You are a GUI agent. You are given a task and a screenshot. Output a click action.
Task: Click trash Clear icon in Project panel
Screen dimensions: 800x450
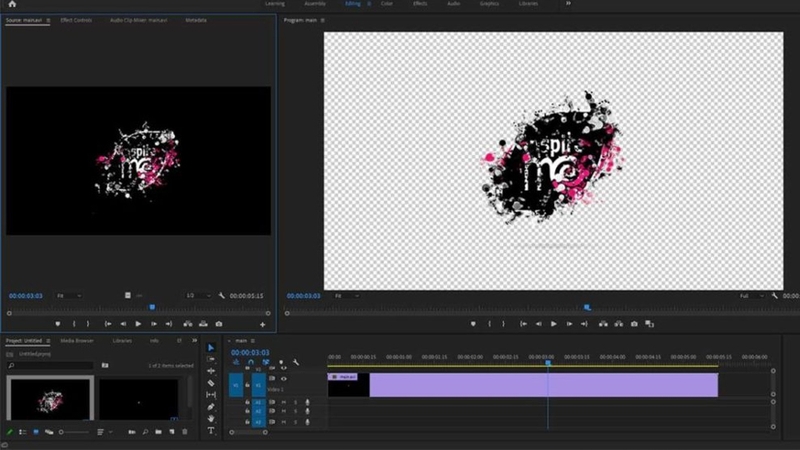click(185, 432)
